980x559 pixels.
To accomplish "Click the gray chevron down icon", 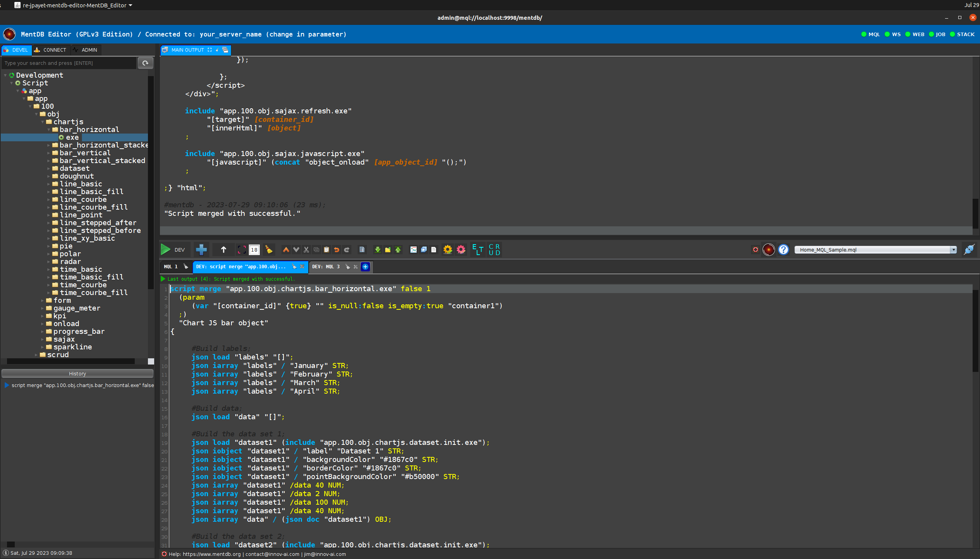I will [x=296, y=250].
